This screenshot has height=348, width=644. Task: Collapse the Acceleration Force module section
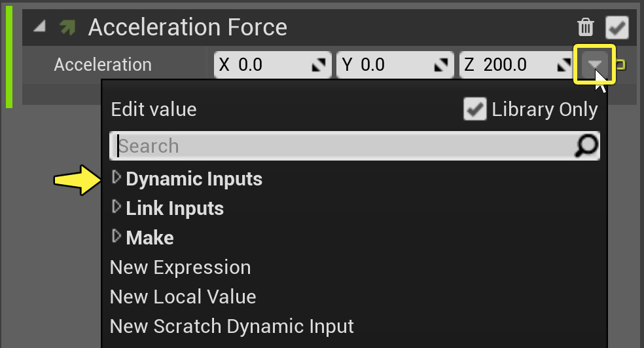[40, 28]
